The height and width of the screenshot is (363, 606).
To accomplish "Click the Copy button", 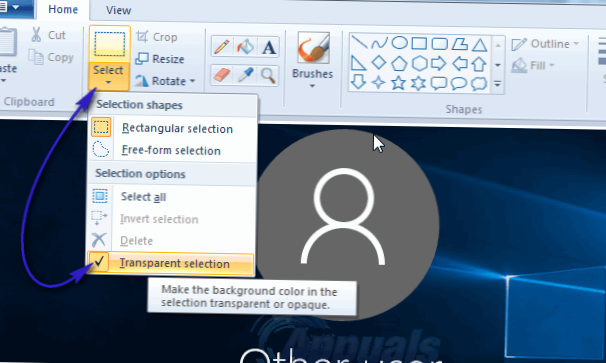I will 51,57.
